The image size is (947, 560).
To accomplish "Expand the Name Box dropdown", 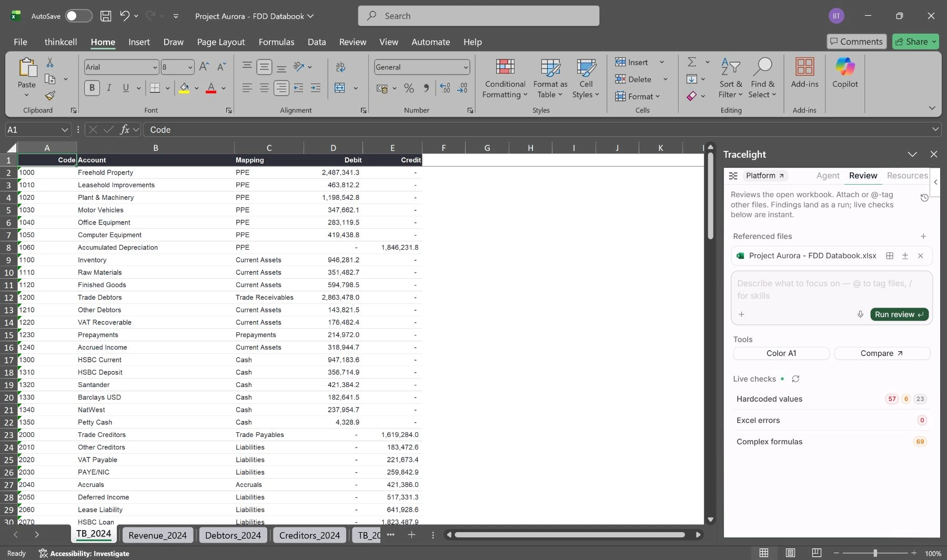I will (x=65, y=130).
